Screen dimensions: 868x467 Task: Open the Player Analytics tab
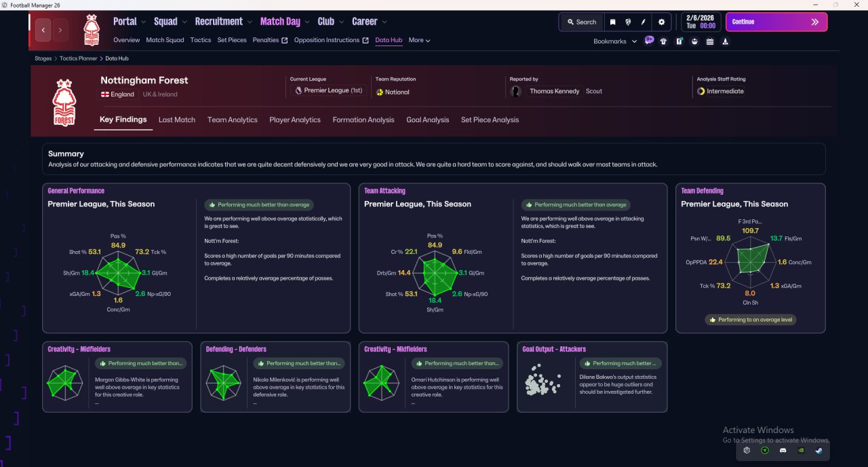click(295, 119)
